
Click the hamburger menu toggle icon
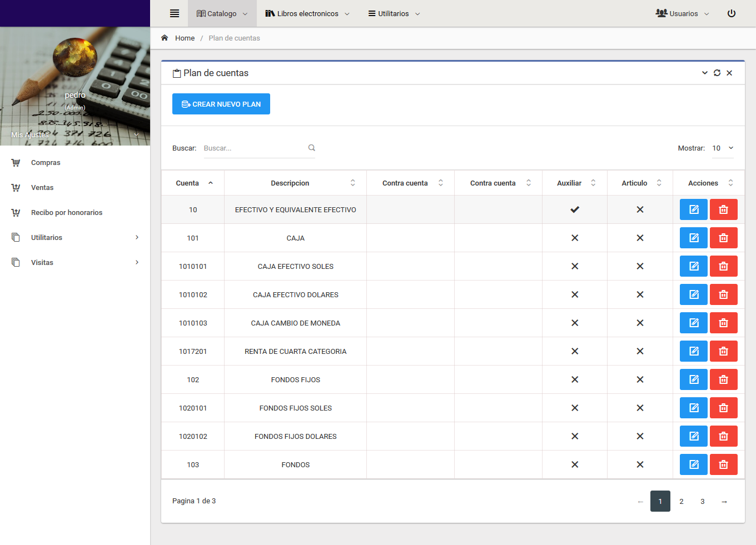[x=175, y=13]
